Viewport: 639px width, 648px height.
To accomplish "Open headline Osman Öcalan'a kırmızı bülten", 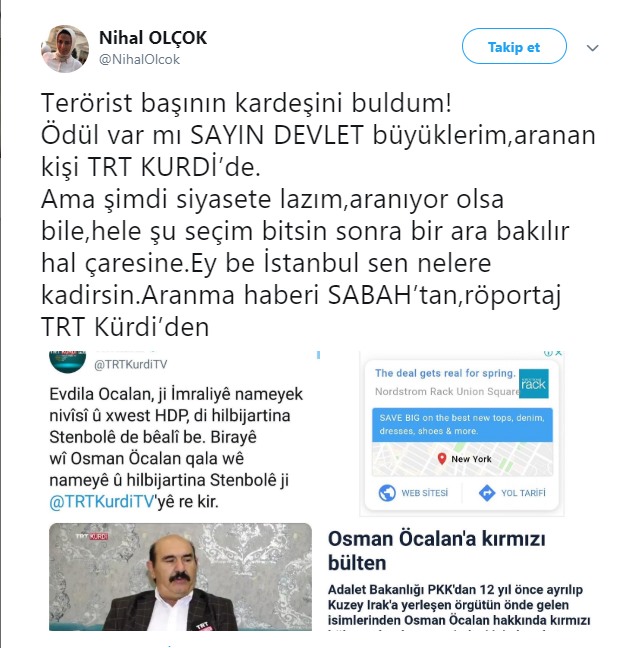I will pyautogui.click(x=436, y=551).
